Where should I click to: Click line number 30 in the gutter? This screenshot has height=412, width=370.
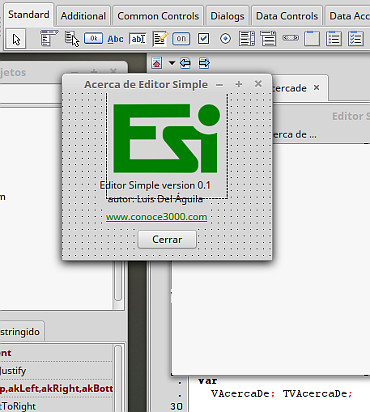176,406
